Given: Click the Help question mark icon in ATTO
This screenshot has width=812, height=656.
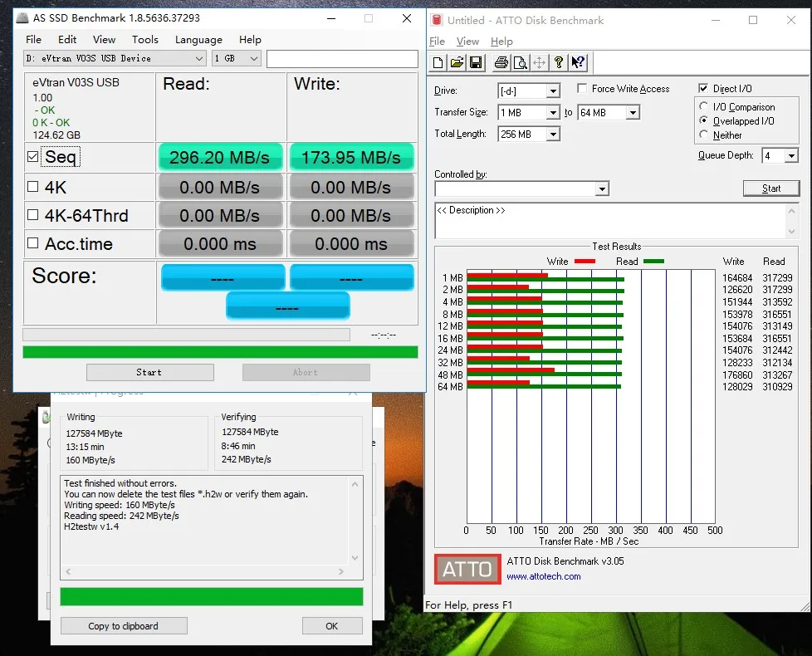Looking at the screenshot, I should (558, 62).
